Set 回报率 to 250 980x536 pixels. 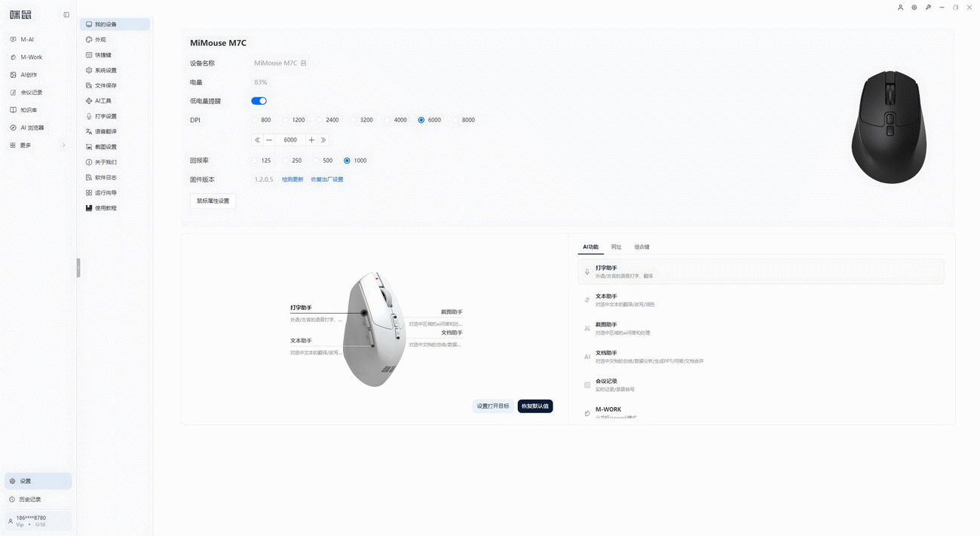tap(286, 161)
